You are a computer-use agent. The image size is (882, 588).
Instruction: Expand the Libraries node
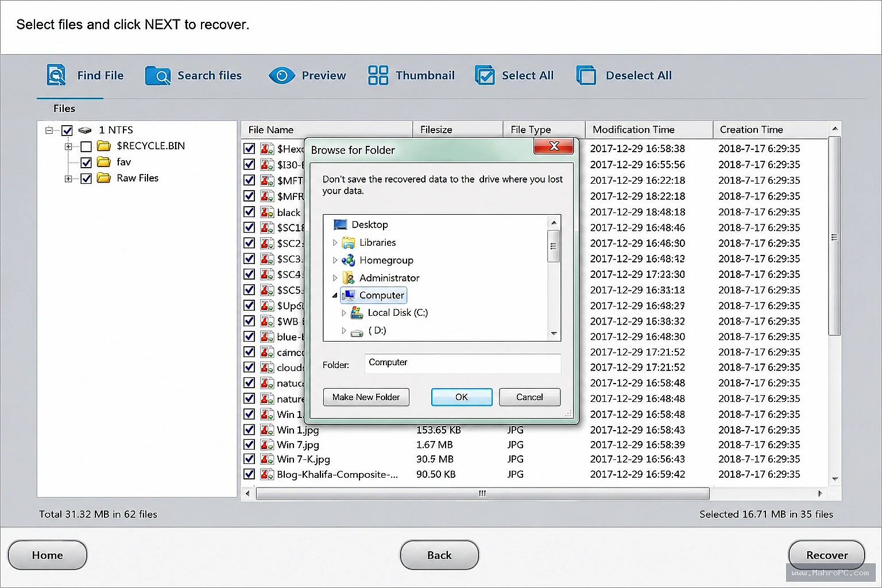(x=335, y=243)
